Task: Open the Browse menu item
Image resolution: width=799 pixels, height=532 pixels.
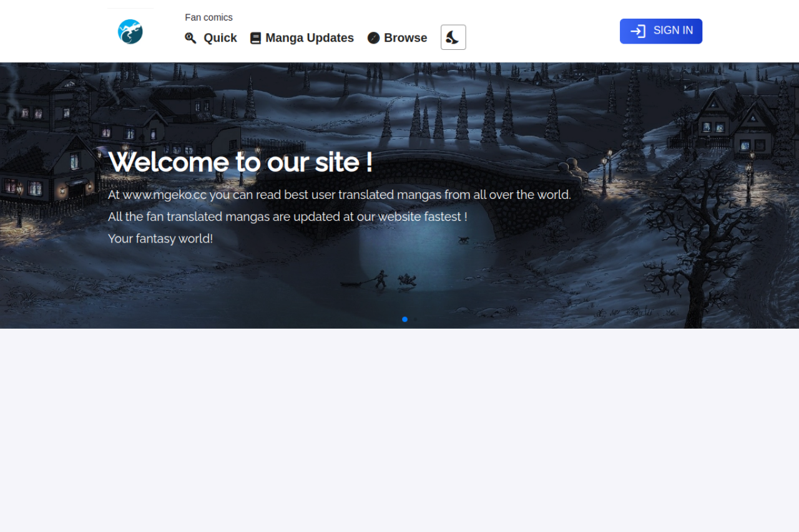Action: [405, 38]
